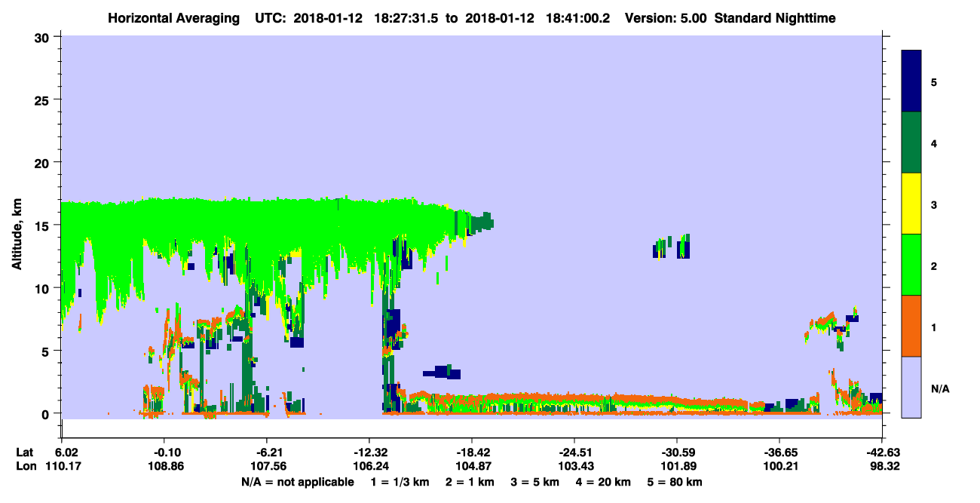Click the lavender N/A colorbar segment
980x503 pixels.
[x=911, y=387]
